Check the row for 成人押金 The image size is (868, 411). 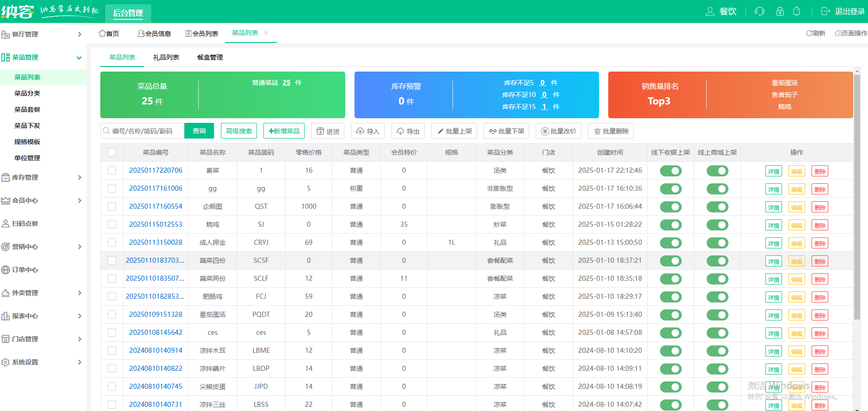coord(112,242)
